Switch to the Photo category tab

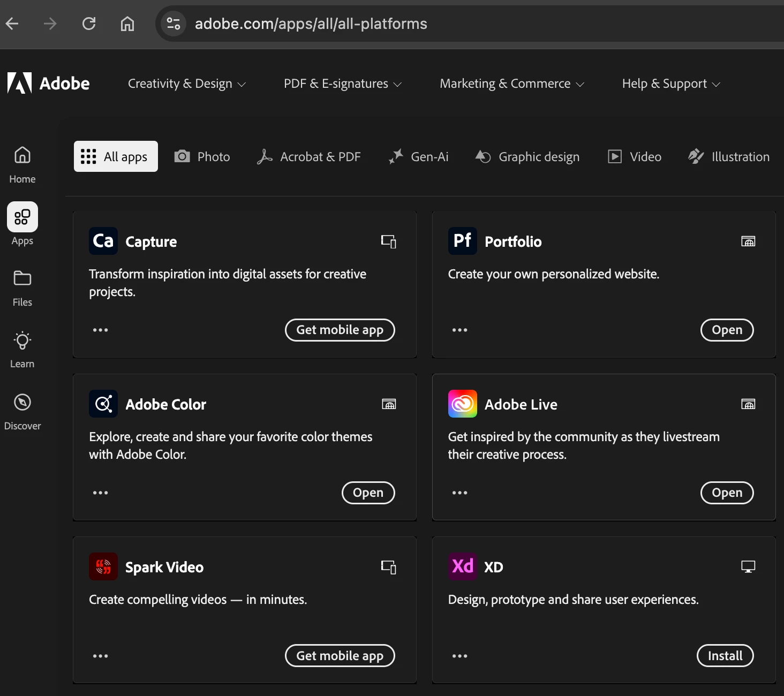[x=202, y=157]
